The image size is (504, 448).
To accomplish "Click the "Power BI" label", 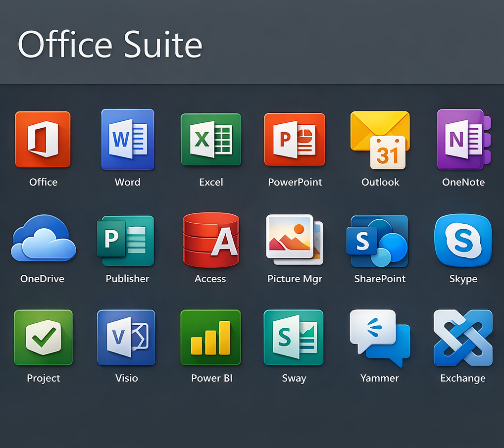I will tap(212, 378).
